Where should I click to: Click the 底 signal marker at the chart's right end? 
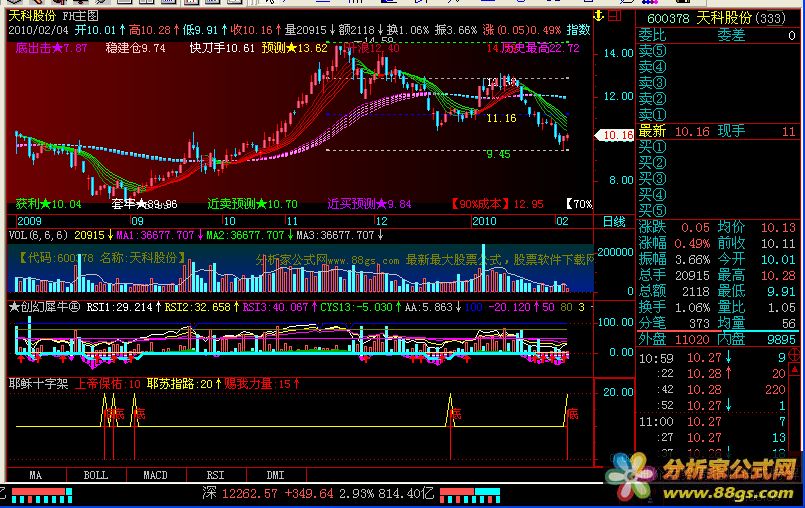[x=572, y=412]
